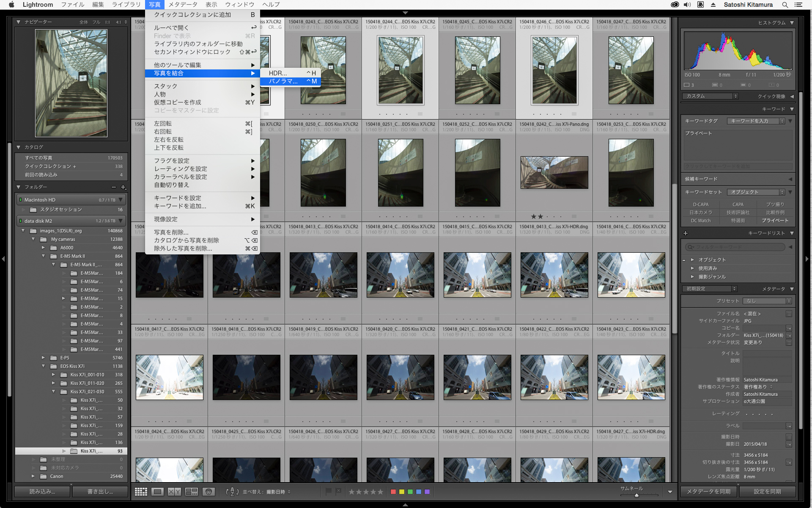Set pick flag in toolbar

pyautogui.click(x=329, y=491)
